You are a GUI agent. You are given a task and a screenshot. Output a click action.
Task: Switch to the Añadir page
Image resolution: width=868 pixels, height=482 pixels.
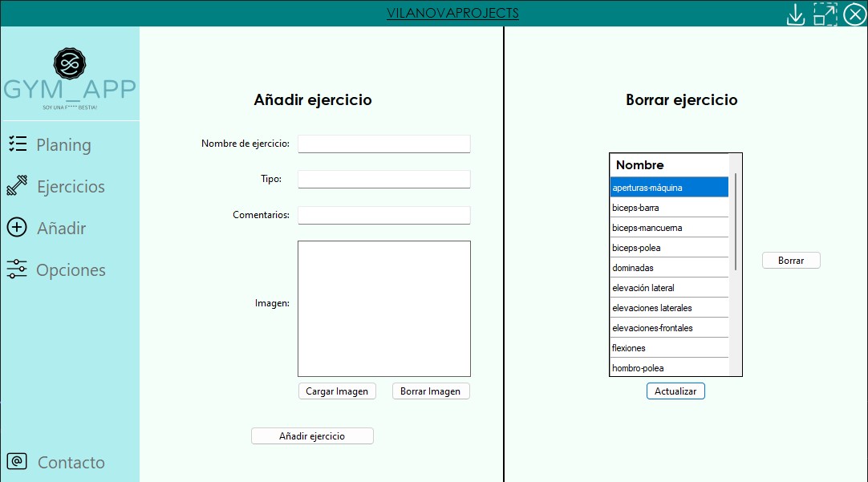point(62,228)
